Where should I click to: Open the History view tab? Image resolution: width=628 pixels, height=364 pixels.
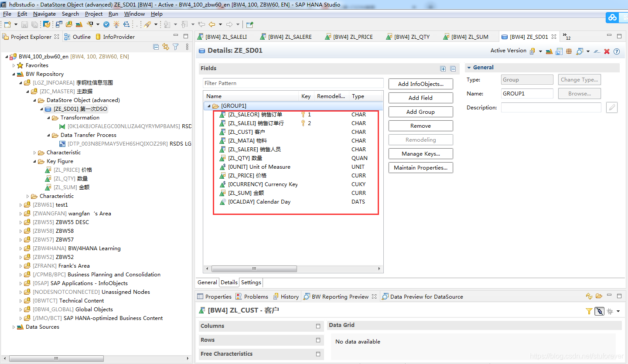(286, 296)
